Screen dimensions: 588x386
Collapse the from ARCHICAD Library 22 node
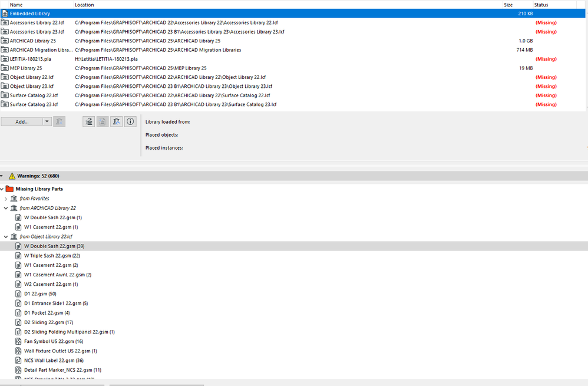(6, 208)
